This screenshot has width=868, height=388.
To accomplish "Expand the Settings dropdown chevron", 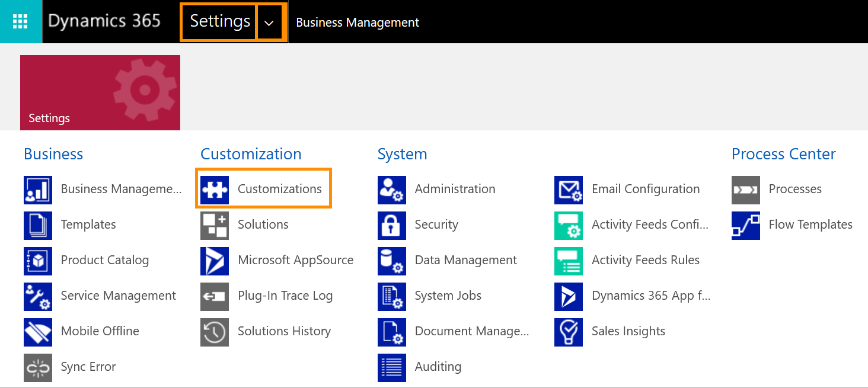I will coord(270,22).
